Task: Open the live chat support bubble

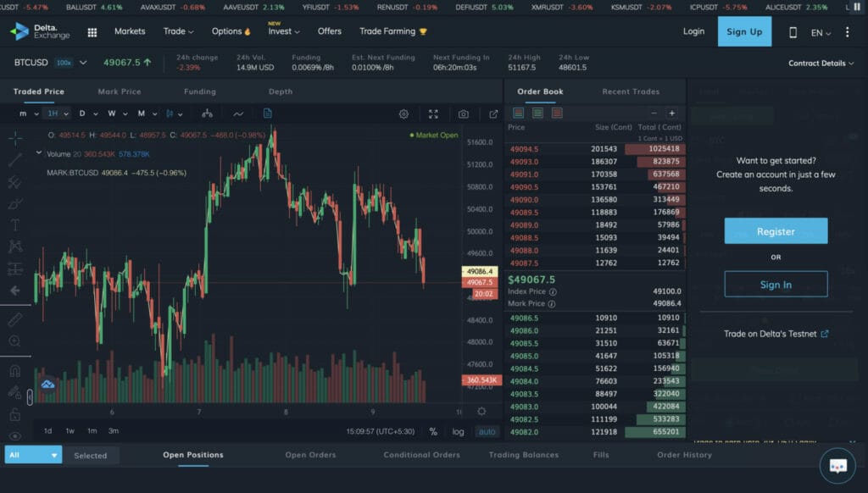Action: click(837, 466)
